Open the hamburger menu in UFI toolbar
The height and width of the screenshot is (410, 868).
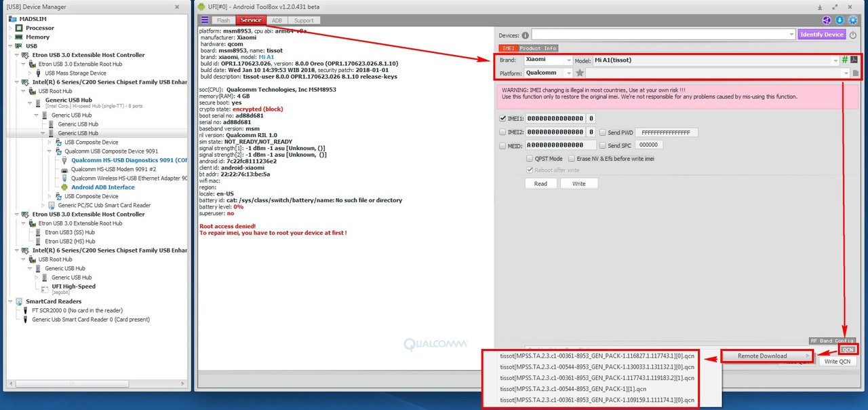point(205,20)
